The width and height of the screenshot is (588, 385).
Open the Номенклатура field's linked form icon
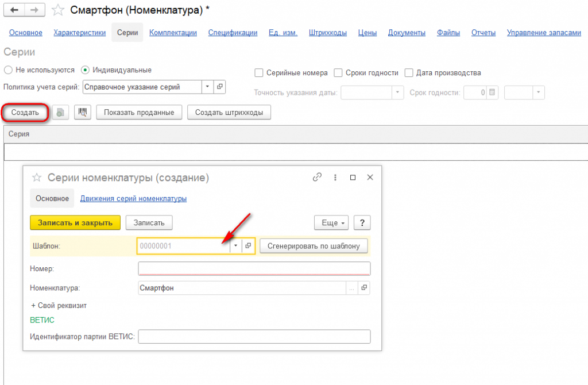coord(363,288)
